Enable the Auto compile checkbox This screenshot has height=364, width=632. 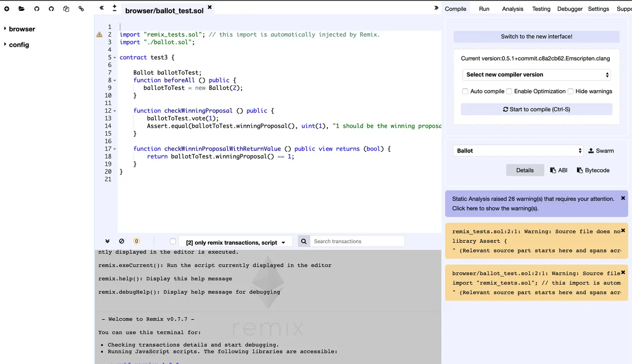[465, 91]
